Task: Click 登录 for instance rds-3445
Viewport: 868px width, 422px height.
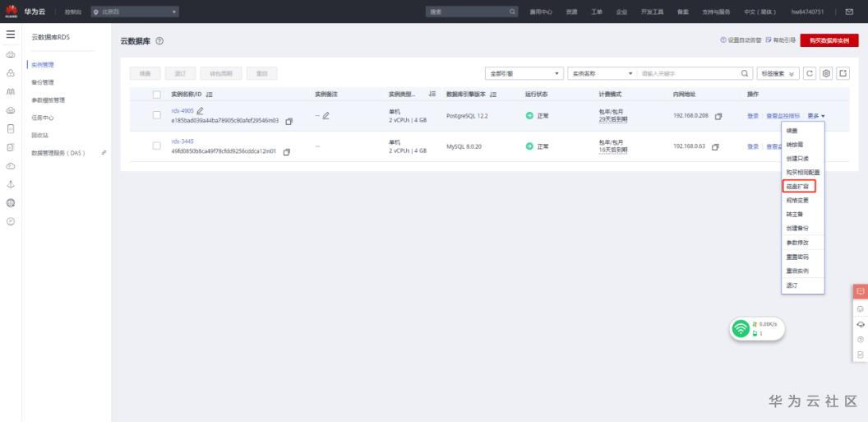Action: [753, 146]
